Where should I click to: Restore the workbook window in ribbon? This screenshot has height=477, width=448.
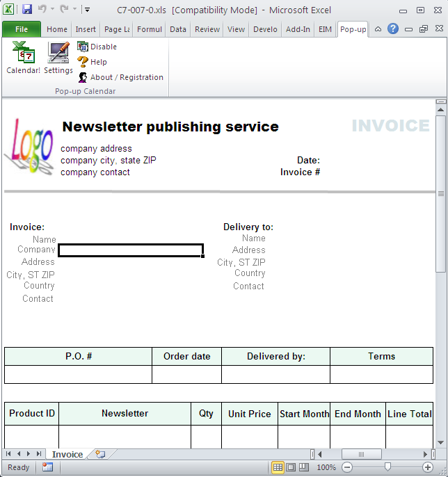[424, 29]
